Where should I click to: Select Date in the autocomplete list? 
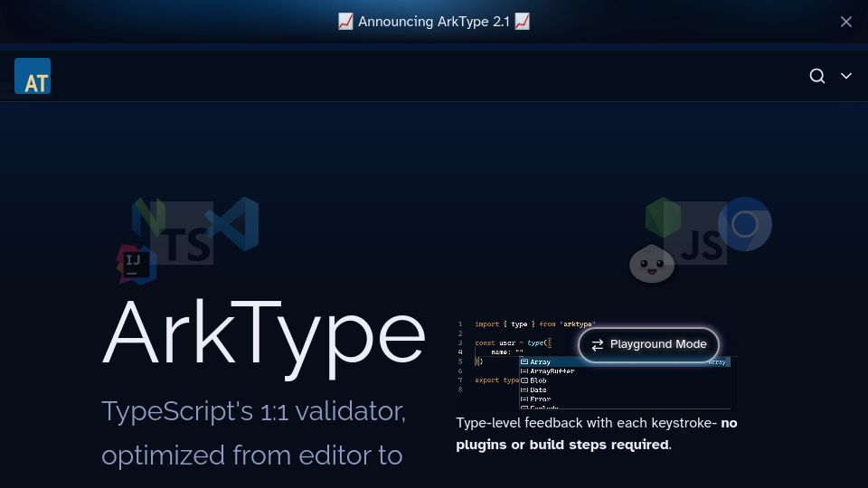tap(625, 390)
